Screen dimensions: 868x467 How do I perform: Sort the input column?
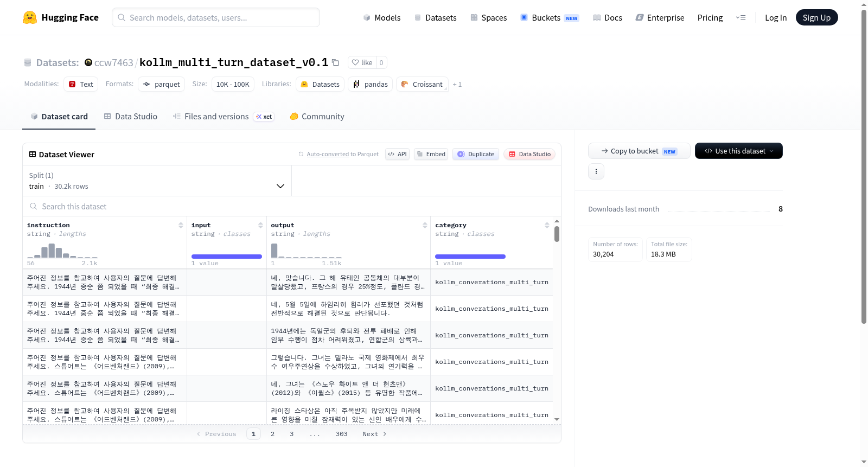coord(260,225)
